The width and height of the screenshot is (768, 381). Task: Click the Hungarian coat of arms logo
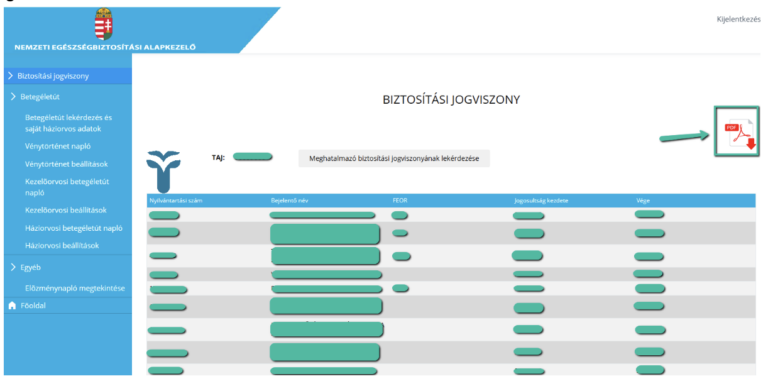tap(104, 24)
